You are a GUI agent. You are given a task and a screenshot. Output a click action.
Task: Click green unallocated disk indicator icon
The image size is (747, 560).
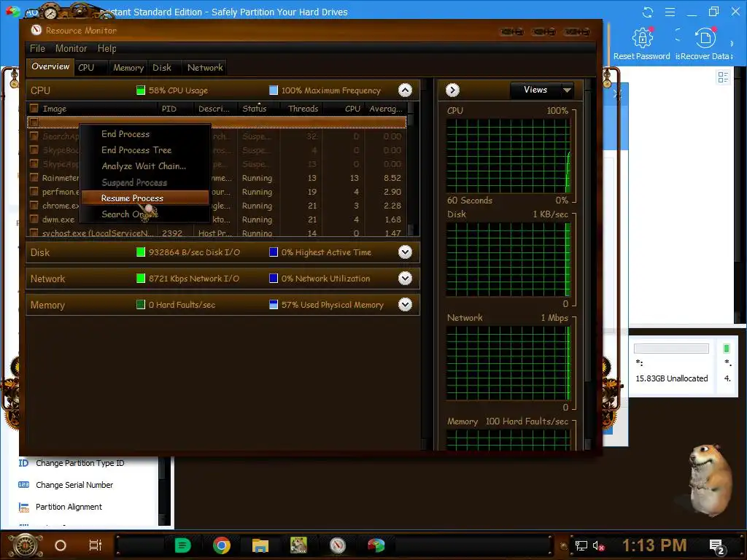tap(727, 349)
